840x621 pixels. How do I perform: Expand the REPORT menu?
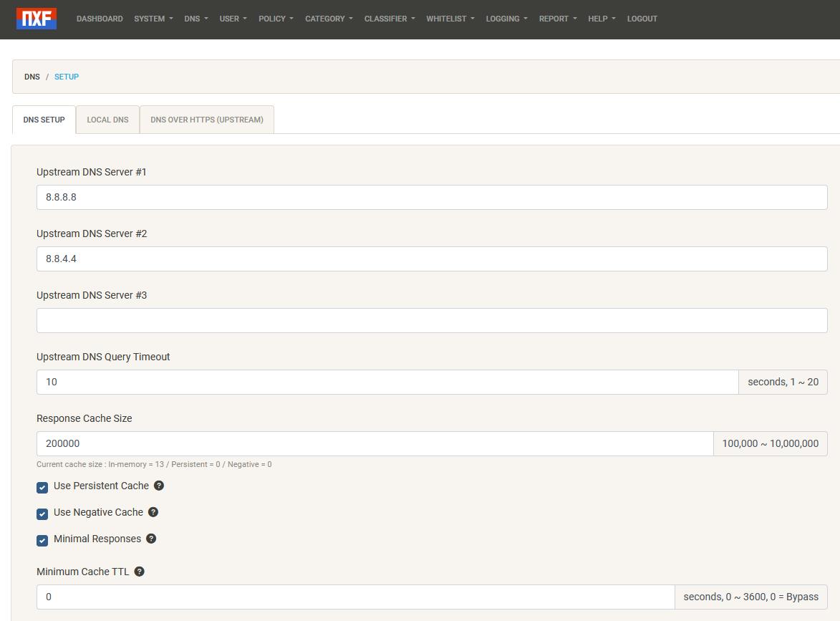pyautogui.click(x=557, y=19)
